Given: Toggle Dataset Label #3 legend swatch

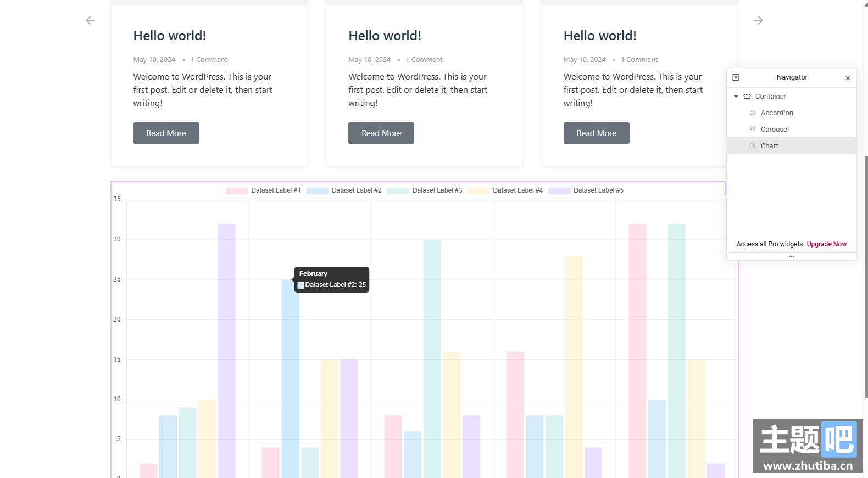Looking at the screenshot, I should (x=398, y=191).
